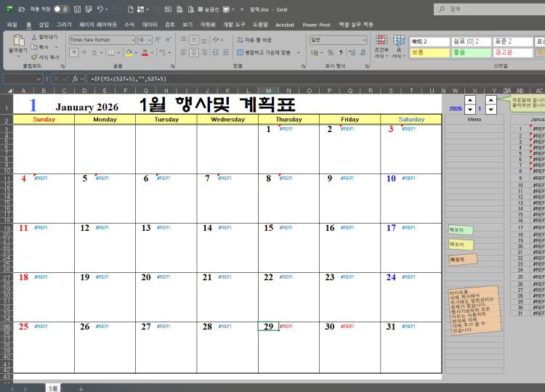The width and height of the screenshot is (545, 392).
Task: Click the increase decimal icon
Action: point(352,52)
